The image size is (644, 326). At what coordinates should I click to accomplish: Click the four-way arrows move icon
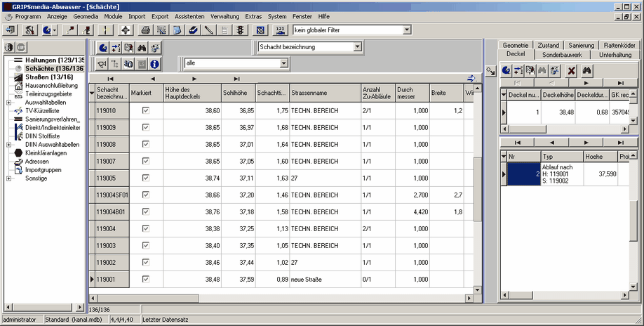[126, 30]
